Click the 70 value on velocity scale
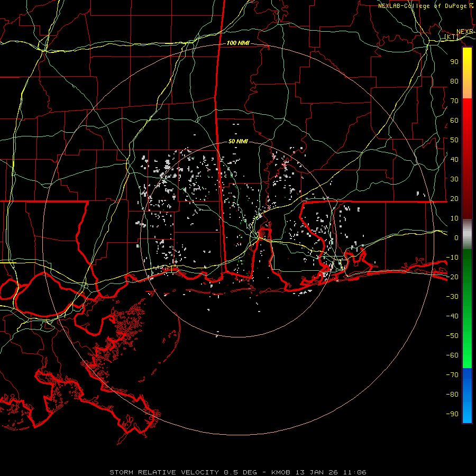This screenshot has width=476, height=476. point(454,101)
